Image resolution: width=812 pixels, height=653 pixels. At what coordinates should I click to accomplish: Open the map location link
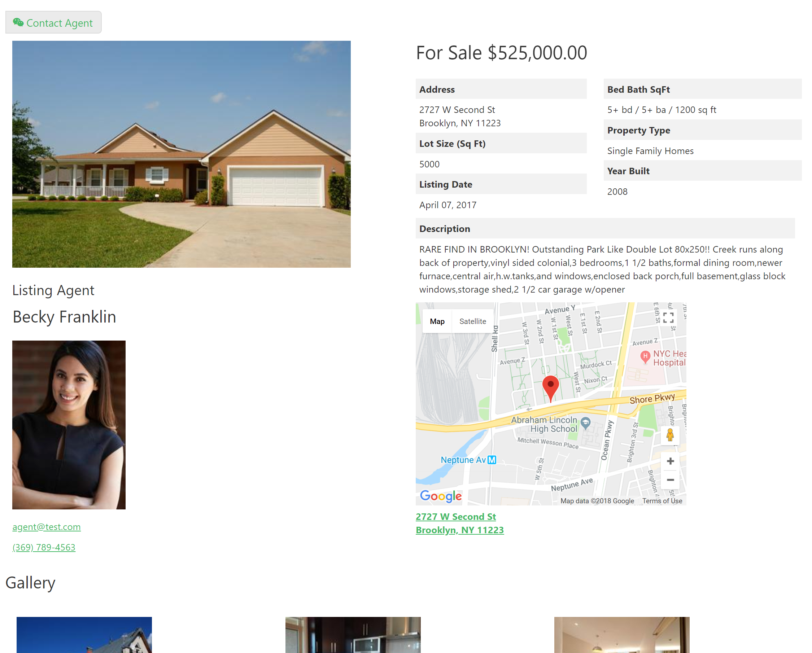click(x=459, y=523)
